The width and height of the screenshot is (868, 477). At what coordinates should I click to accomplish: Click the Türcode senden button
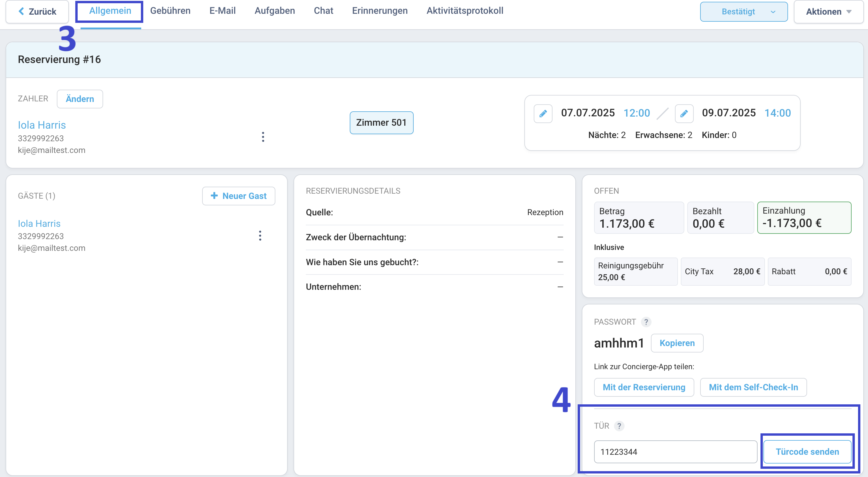coord(807,452)
